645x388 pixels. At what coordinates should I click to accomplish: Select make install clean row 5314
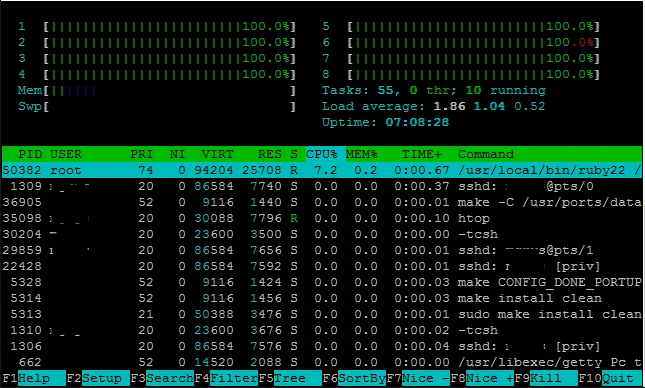tap(322, 298)
